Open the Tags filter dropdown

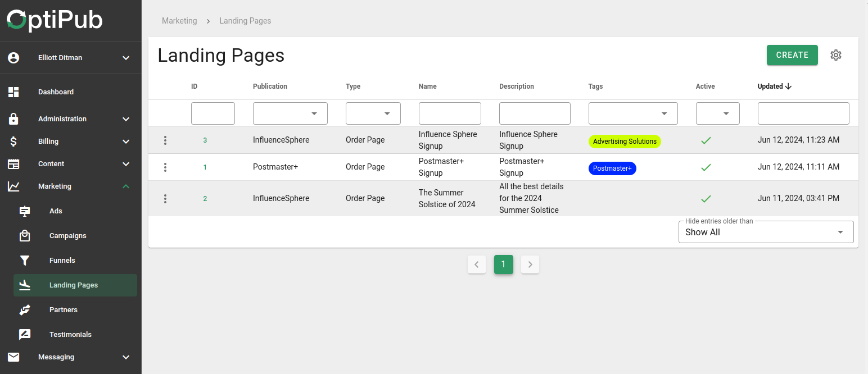tap(633, 113)
